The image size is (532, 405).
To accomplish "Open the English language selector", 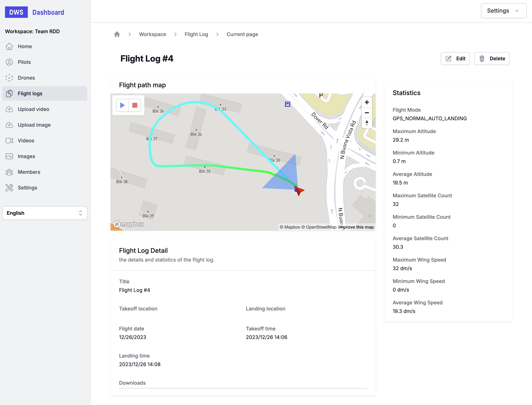I will (x=45, y=213).
